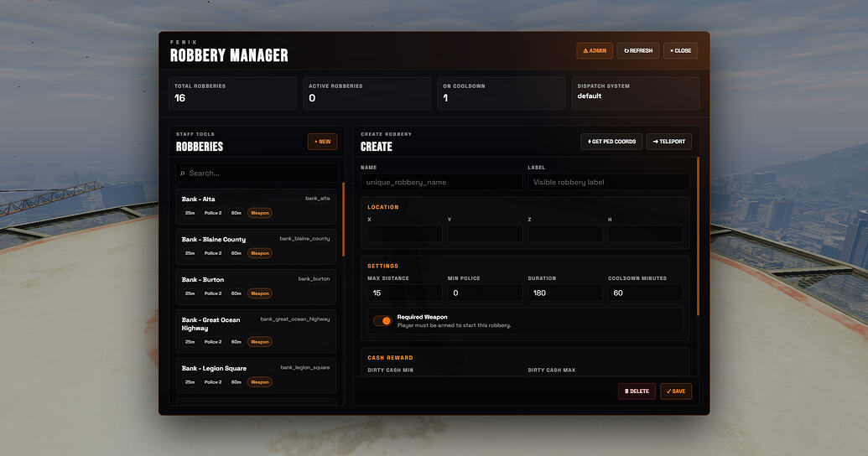Image resolution: width=868 pixels, height=456 pixels.
Task: Click the location Y coordinate field
Action: pos(485,234)
